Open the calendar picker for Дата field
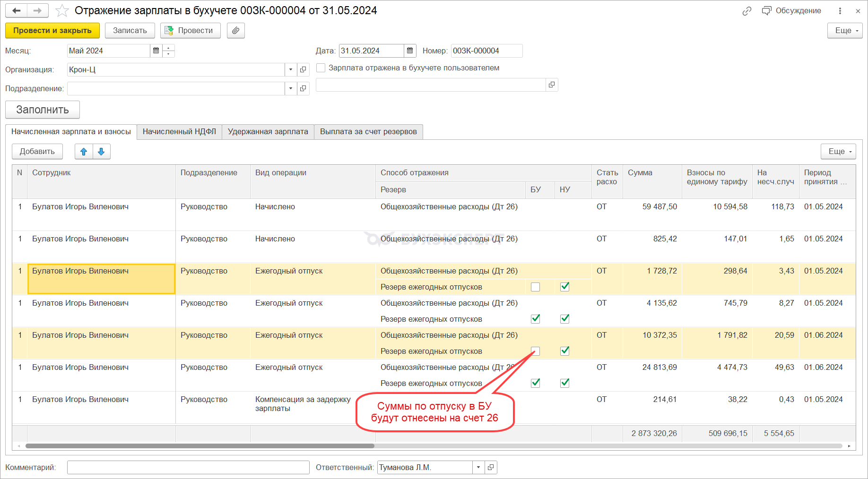Viewport: 868px width, 479px height. (410, 51)
